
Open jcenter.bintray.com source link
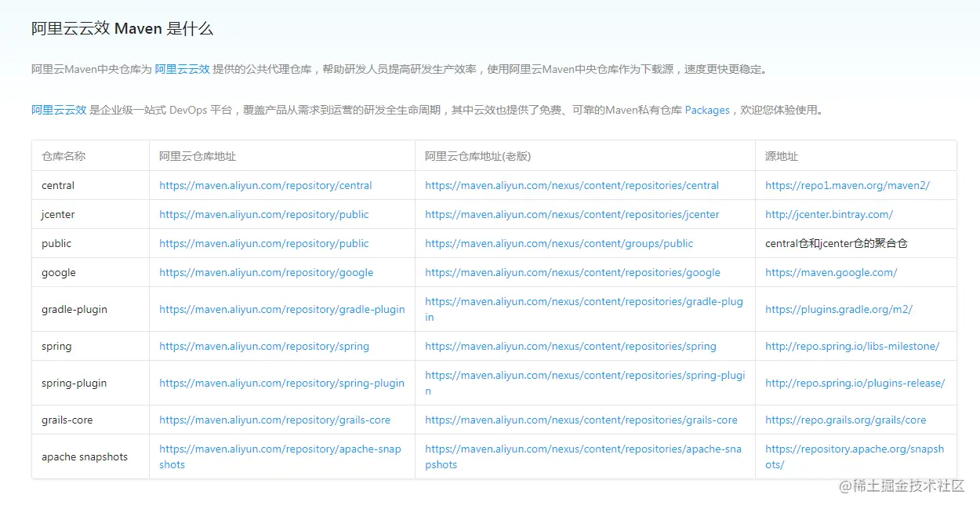(829, 215)
